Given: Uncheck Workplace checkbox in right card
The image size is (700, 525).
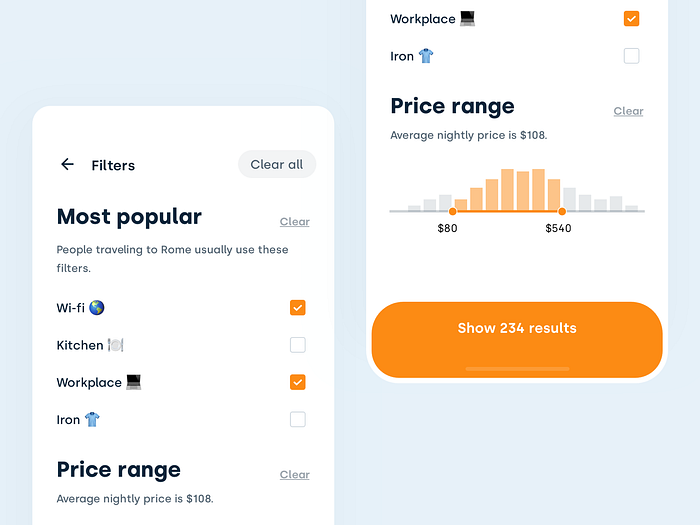Looking at the screenshot, I should [631, 19].
